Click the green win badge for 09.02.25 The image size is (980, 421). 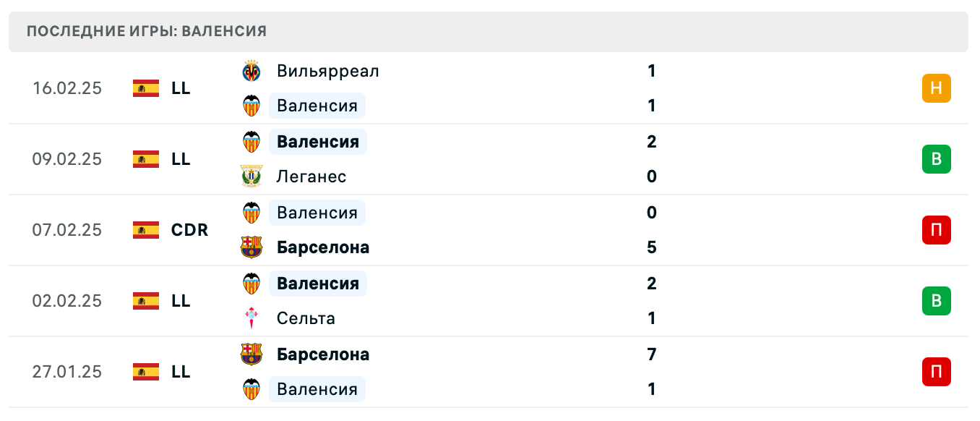pyautogui.click(x=936, y=159)
